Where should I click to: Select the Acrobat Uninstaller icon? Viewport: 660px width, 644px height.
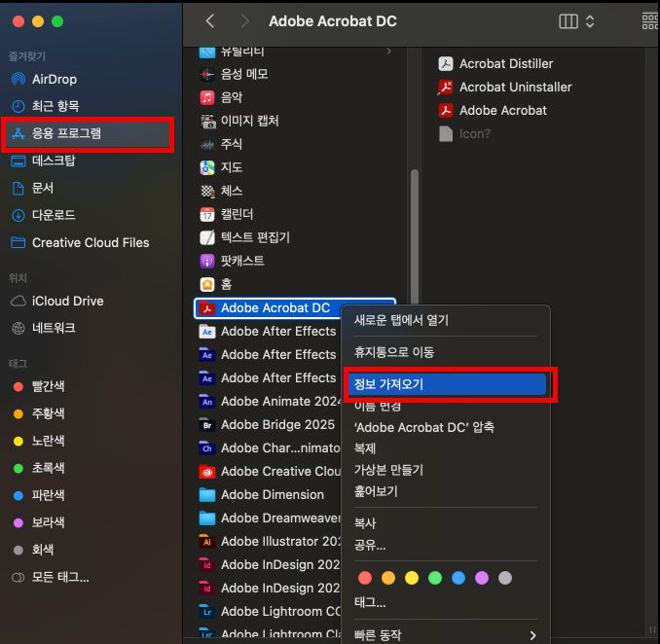445,88
